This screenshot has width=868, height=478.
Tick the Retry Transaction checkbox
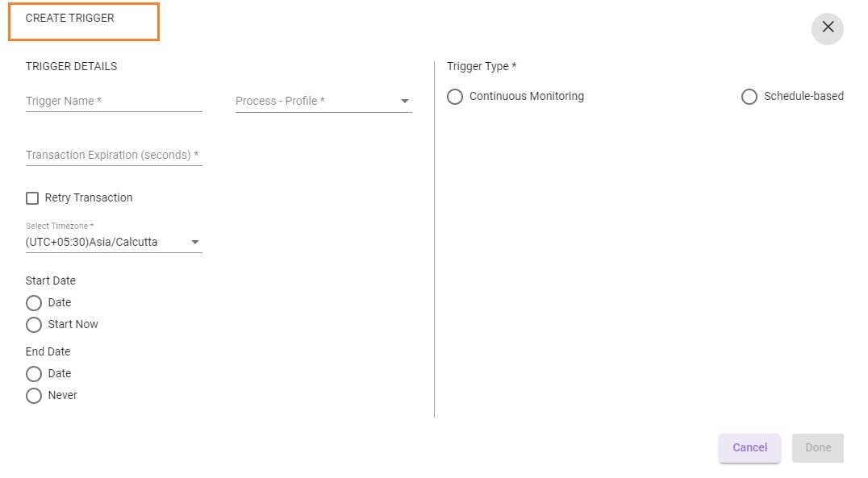click(x=32, y=198)
